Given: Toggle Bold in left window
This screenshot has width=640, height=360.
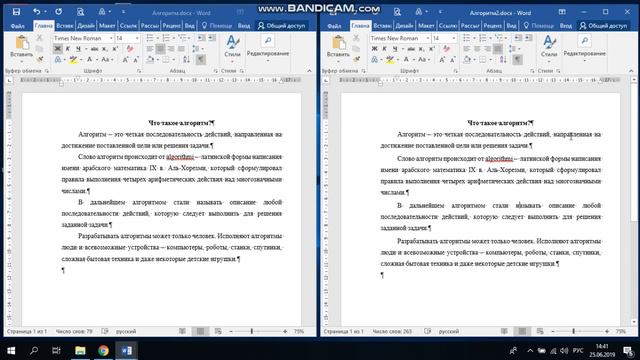Looking at the screenshot, I should coord(58,49).
